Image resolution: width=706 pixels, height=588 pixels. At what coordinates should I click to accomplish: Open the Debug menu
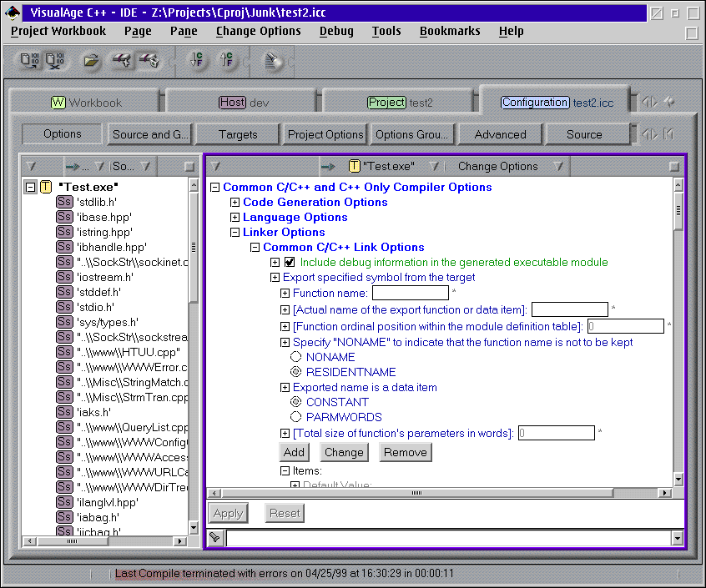(x=336, y=31)
